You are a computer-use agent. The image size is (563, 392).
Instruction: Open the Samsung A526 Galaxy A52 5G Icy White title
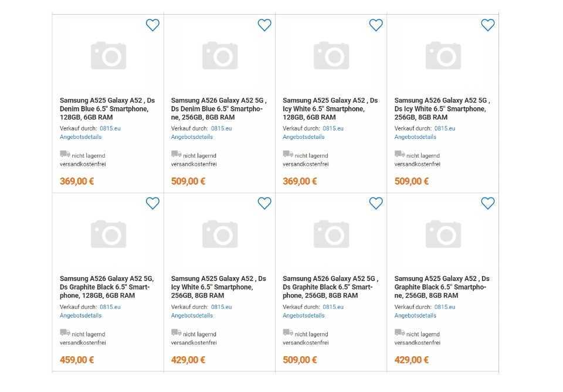[442, 108]
